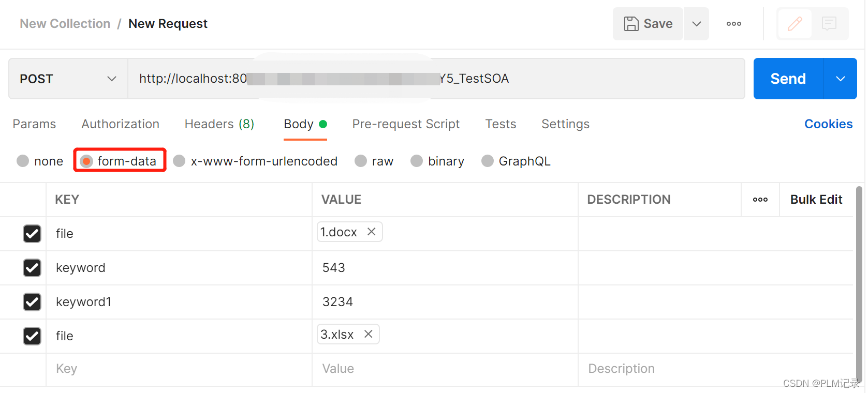This screenshot has height=393, width=868.
Task: Open the comments icon
Action: [829, 24]
